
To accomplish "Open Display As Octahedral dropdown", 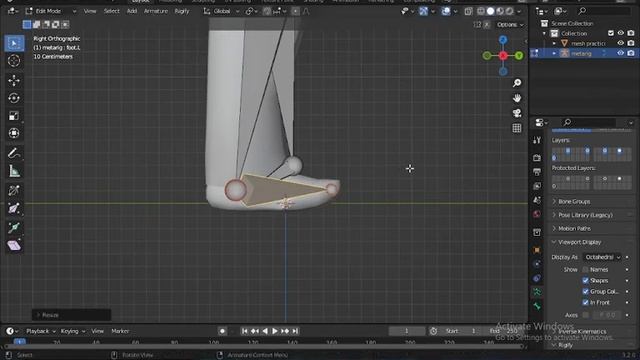I will click(602, 257).
